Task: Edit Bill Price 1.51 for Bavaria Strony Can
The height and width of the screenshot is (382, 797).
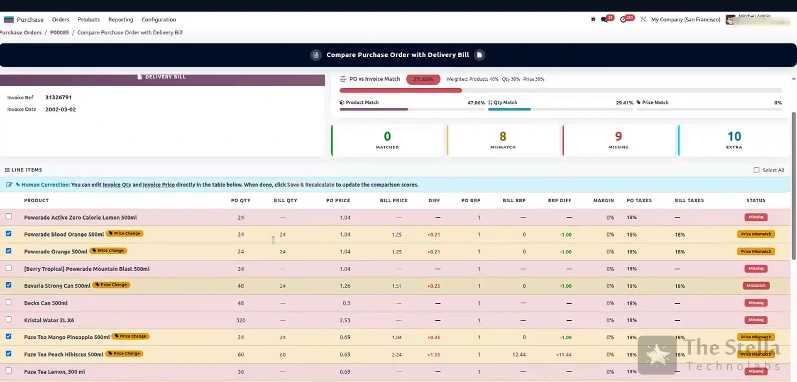Action: tap(397, 286)
